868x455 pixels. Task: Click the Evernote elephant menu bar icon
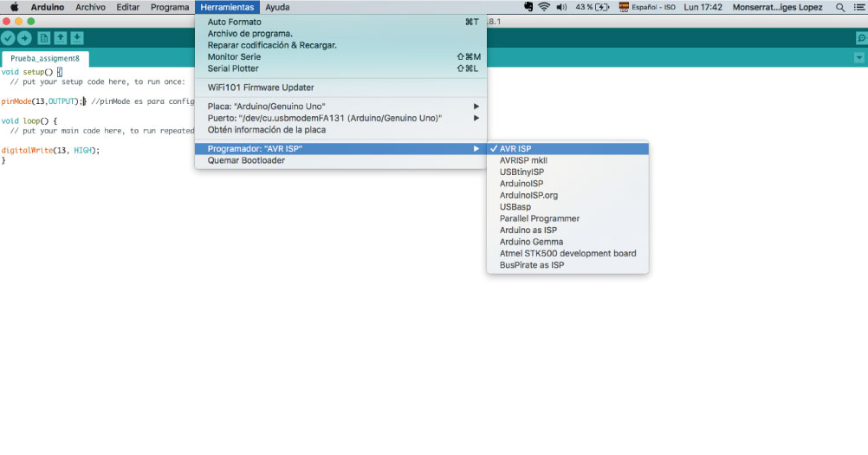[x=528, y=7]
